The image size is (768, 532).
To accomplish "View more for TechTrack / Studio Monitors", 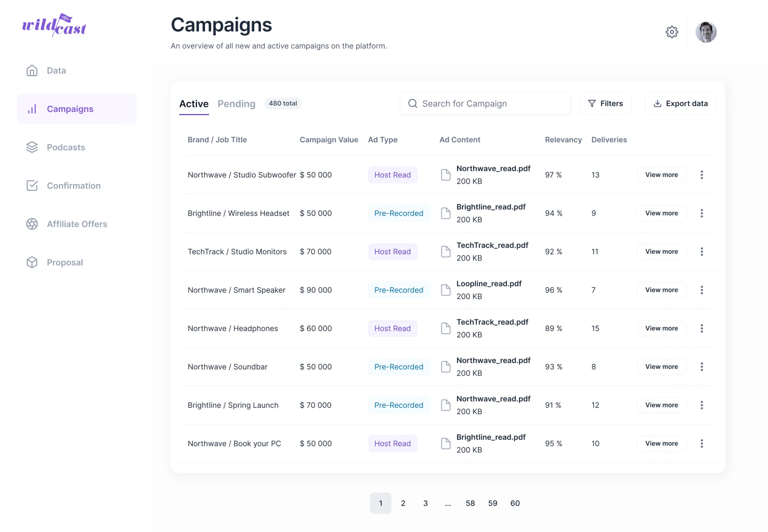I will point(662,251).
